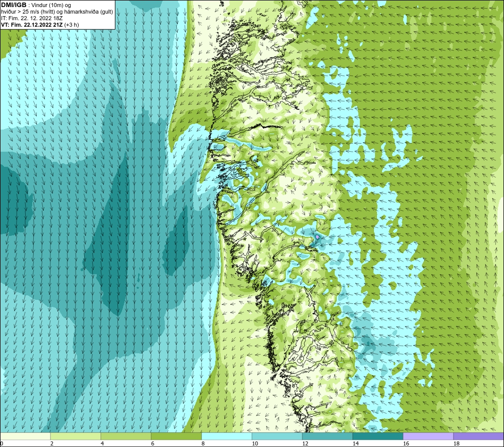The height and width of the screenshot is (447, 504).
Task: Click the darker purple legend swatch above 18
Action: tap(478, 436)
